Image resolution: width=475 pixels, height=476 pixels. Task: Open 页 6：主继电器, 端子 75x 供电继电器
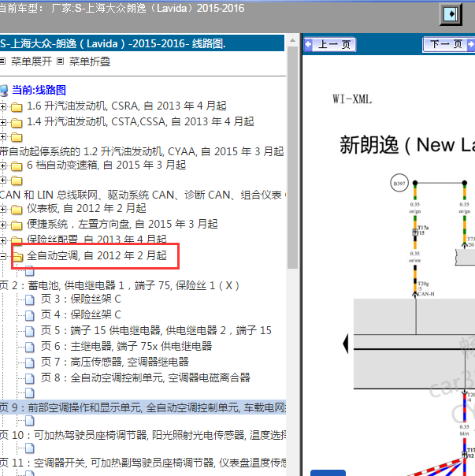coord(127,346)
